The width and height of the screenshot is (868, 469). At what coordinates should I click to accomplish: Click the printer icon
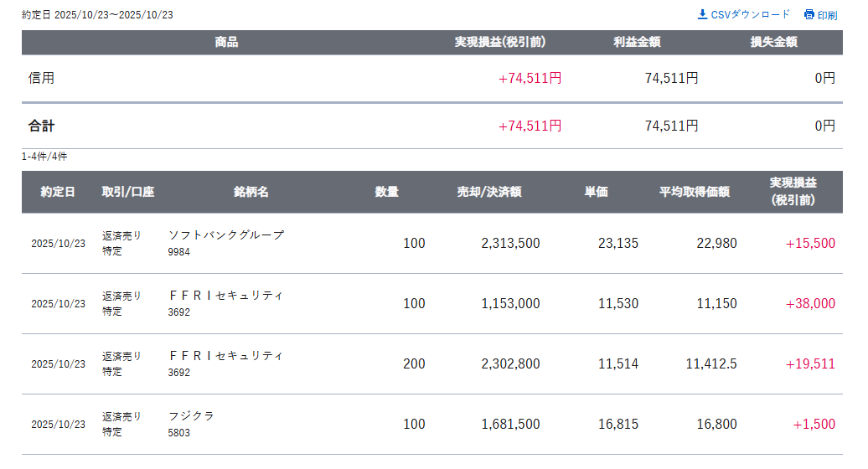tap(809, 14)
